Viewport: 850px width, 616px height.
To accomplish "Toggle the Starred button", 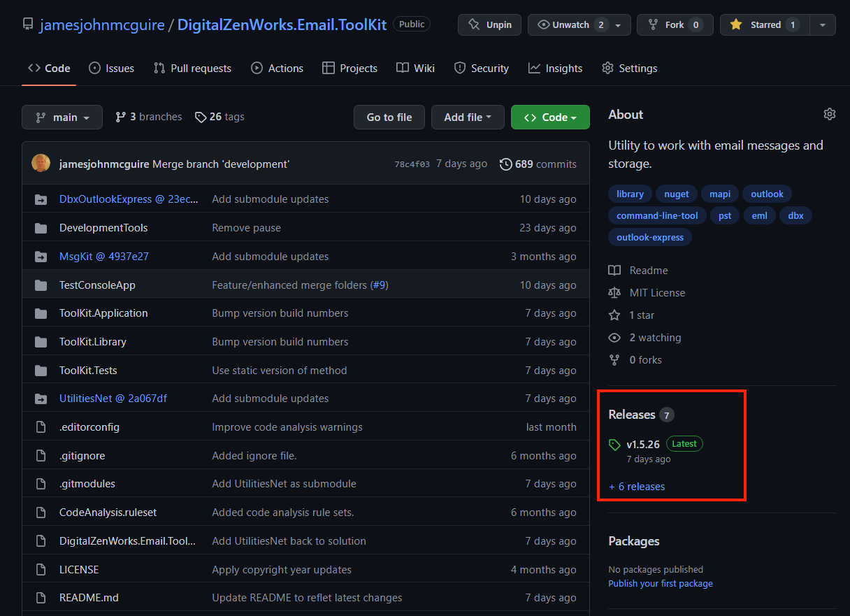I will 765,24.
